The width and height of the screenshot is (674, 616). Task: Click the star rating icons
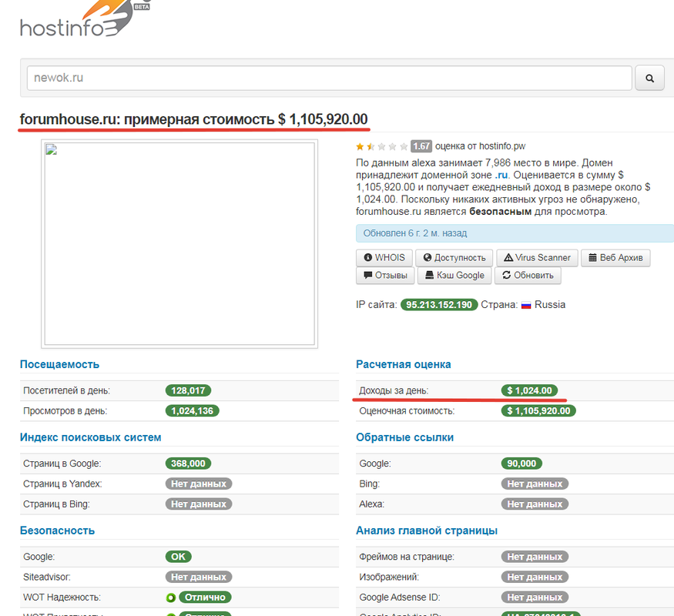point(381,146)
